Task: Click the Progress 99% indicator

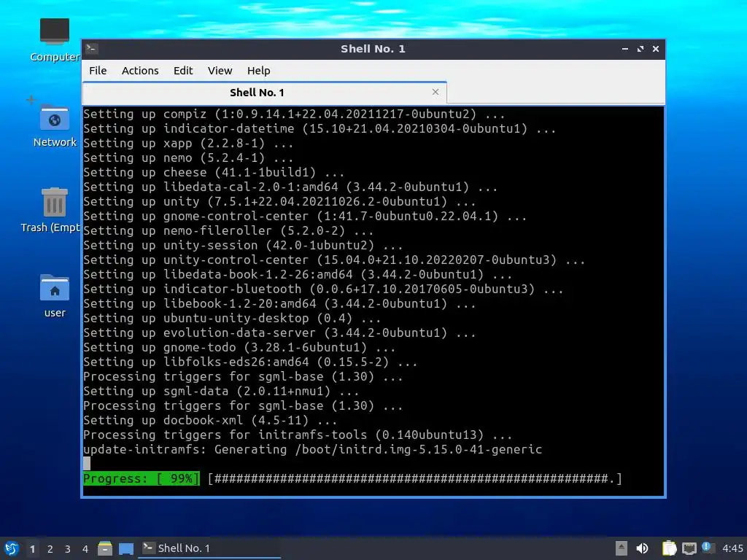Action: [142, 478]
